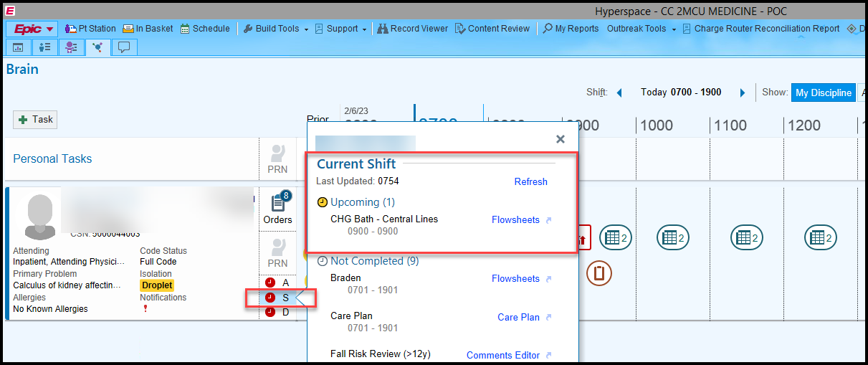Switch to the dashboard chart workspace tab
This screenshot has height=365, width=868.
point(19,47)
